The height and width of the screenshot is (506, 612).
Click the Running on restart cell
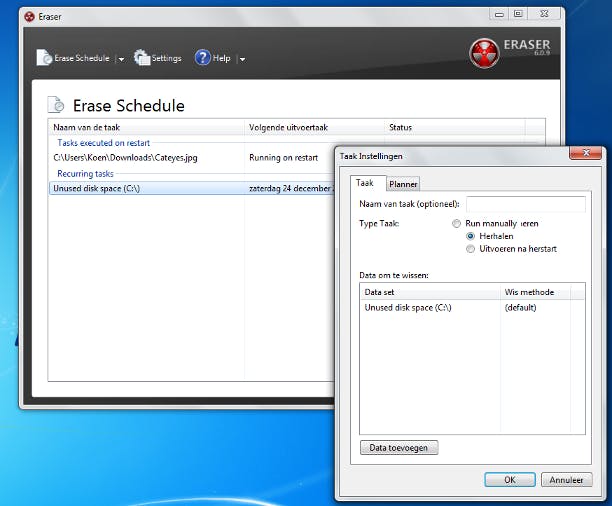tap(284, 158)
